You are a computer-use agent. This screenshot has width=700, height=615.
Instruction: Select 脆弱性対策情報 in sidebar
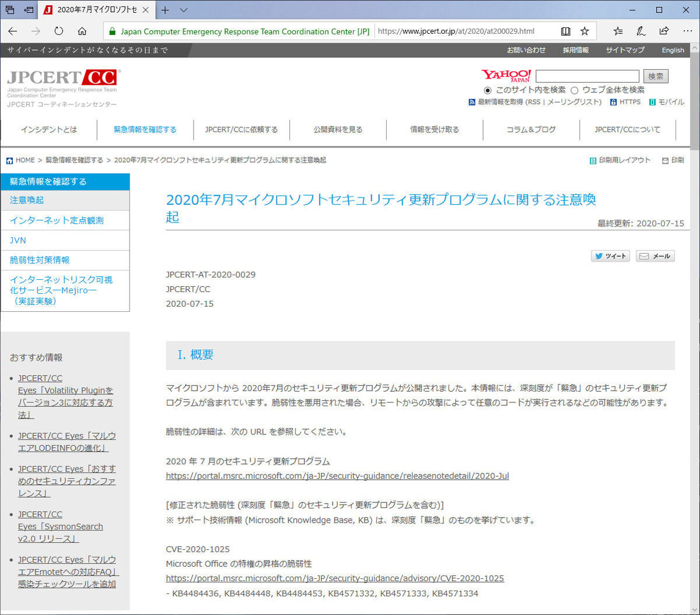coord(65,260)
